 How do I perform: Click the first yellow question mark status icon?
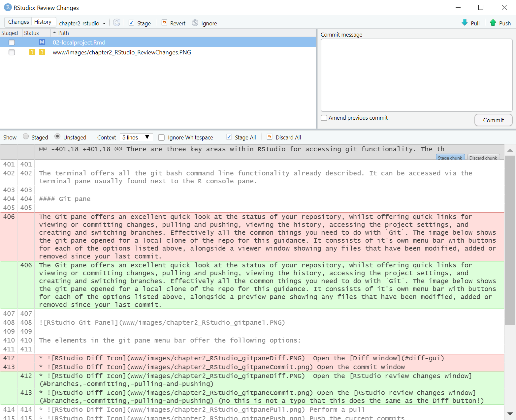pyautogui.click(x=32, y=52)
